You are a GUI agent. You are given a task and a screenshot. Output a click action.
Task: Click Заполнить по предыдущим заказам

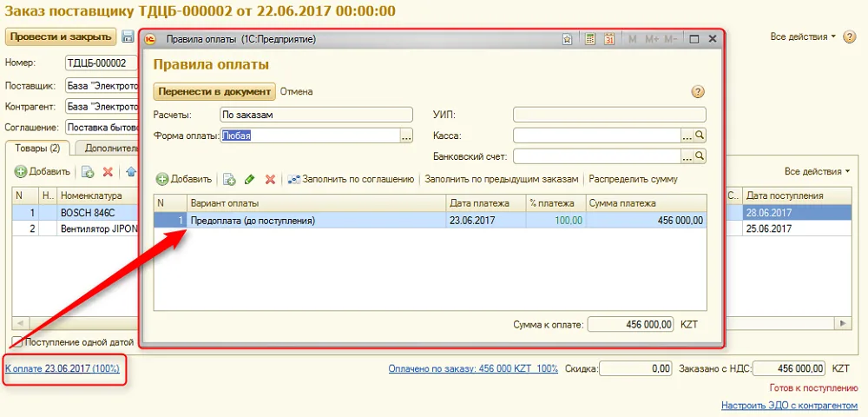click(502, 179)
